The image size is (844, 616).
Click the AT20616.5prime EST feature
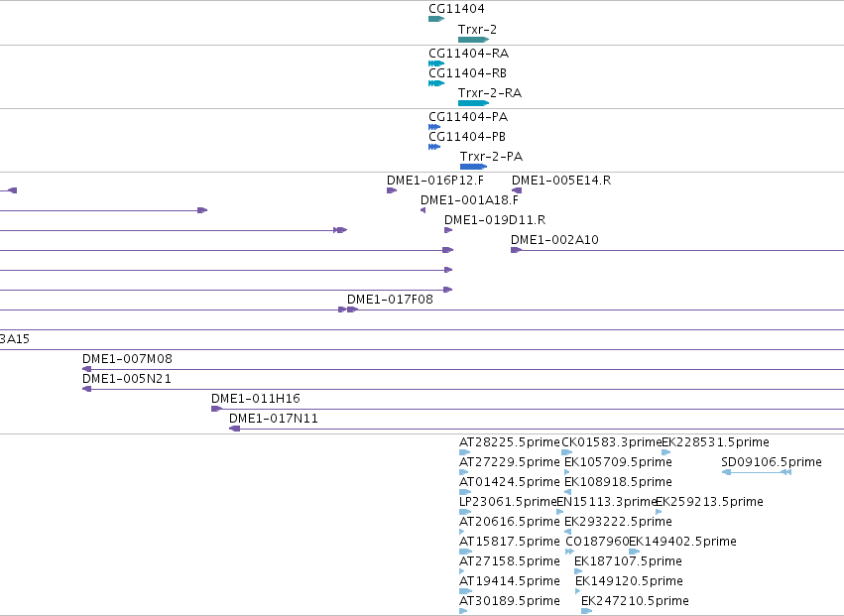click(462, 532)
